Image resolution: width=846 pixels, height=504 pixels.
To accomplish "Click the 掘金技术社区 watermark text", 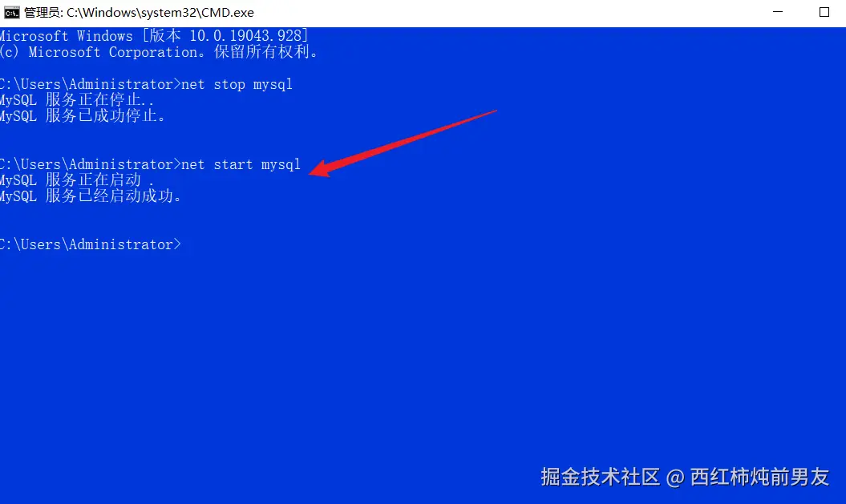I will click(600, 477).
